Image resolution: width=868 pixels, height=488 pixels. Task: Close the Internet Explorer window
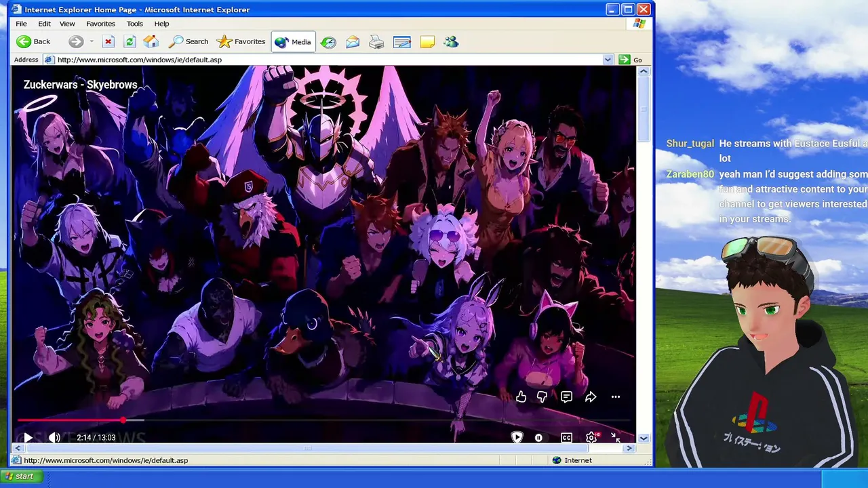coord(644,9)
